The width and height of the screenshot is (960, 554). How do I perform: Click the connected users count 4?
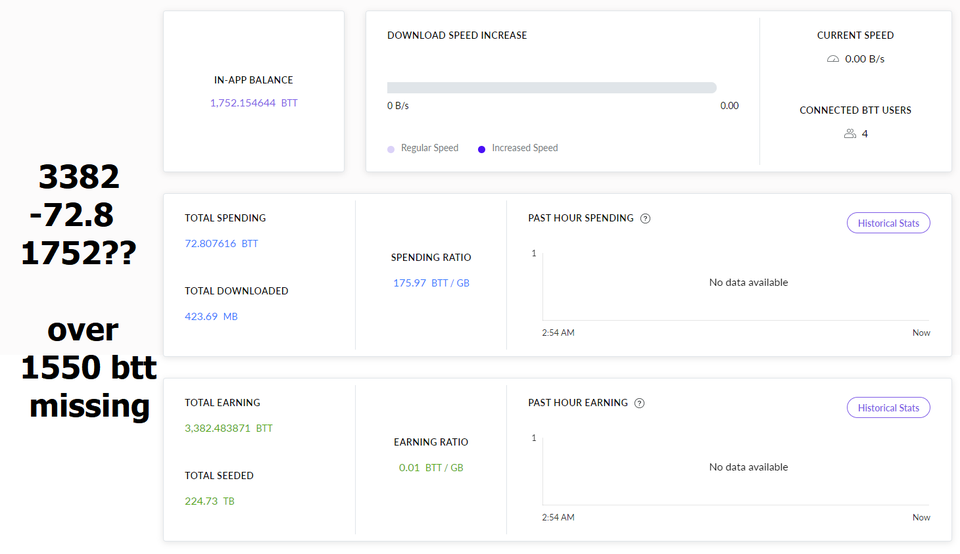(864, 134)
